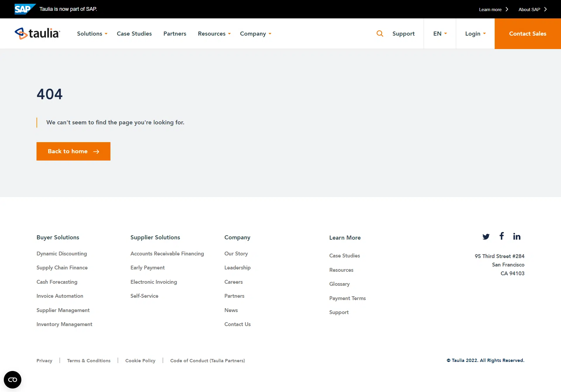The width and height of the screenshot is (561, 392).
Task: Open Taulia's LinkedIn page icon
Action: [517, 236]
